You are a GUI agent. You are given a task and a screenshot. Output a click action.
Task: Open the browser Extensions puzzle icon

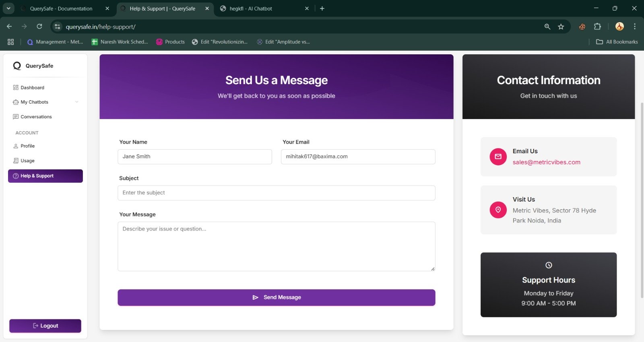point(597,27)
